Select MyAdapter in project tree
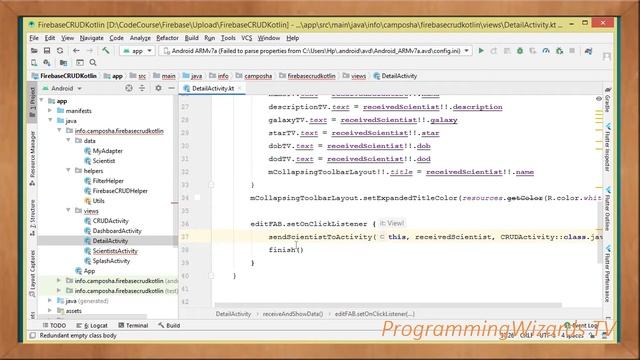The width and height of the screenshot is (640, 360). pyautogui.click(x=107, y=151)
